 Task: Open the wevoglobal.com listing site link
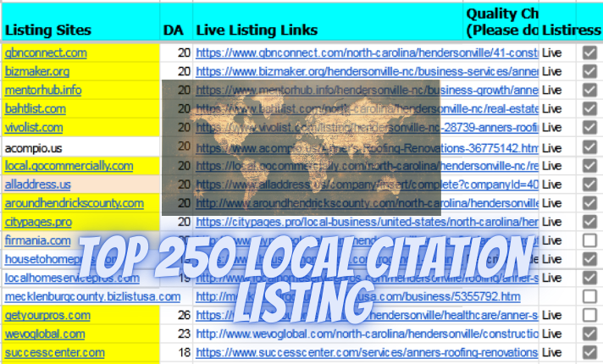[x=45, y=334]
